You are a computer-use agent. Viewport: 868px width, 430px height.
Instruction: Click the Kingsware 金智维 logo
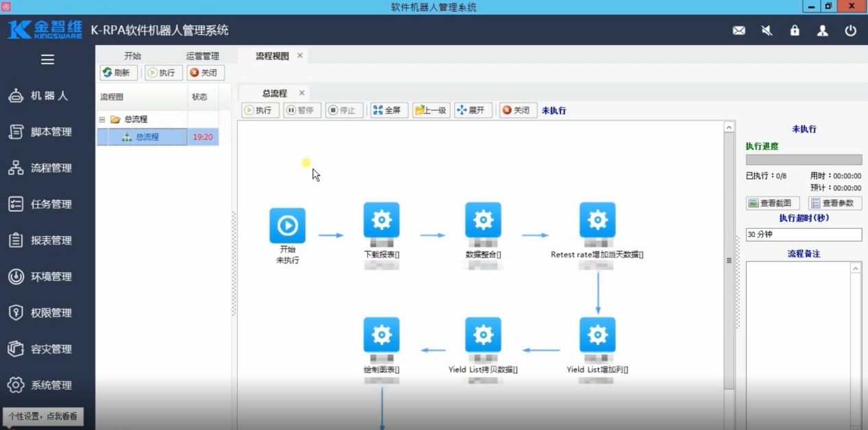coord(45,30)
